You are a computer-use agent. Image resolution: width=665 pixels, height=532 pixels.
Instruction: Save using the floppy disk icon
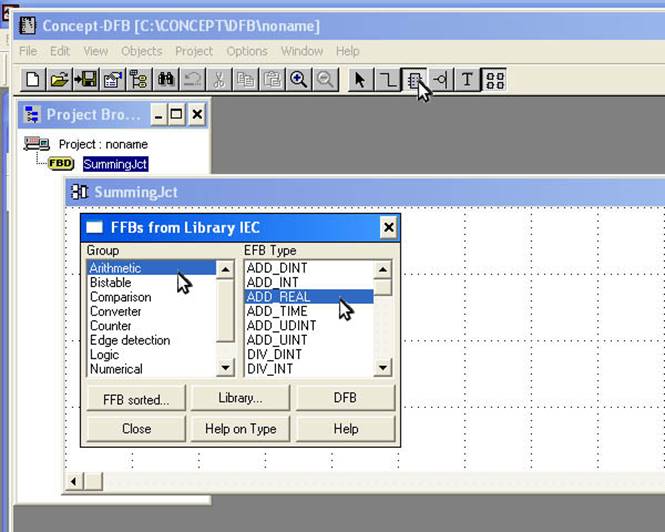pos(86,79)
